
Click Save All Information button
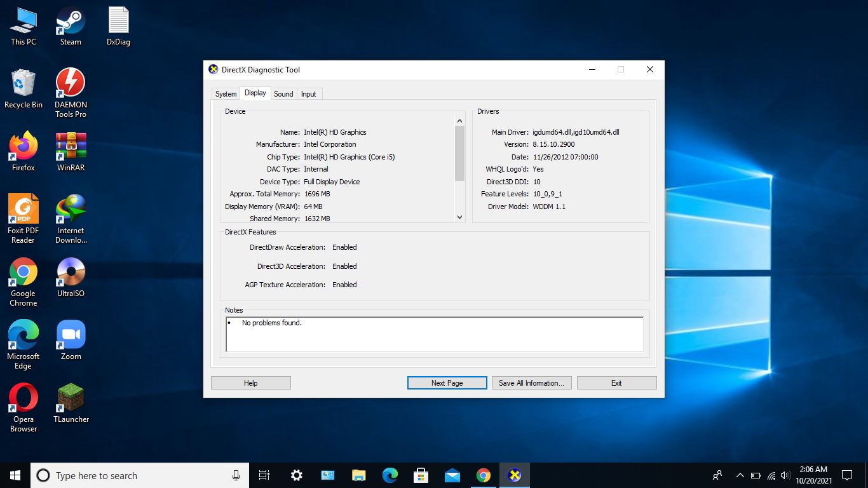click(531, 383)
